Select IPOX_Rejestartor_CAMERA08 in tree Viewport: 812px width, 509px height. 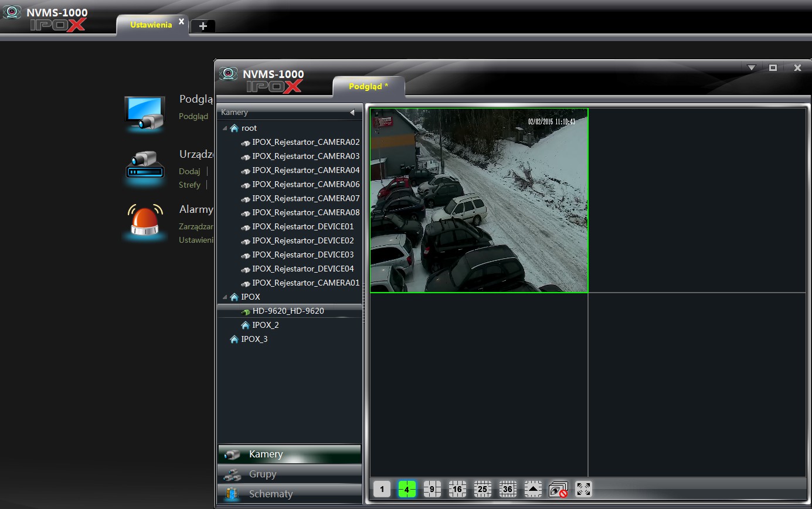click(305, 212)
